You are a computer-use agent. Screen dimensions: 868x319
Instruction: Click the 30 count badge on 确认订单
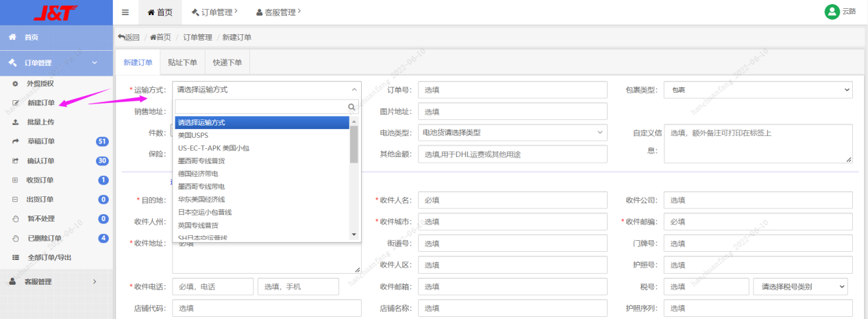[x=102, y=161]
